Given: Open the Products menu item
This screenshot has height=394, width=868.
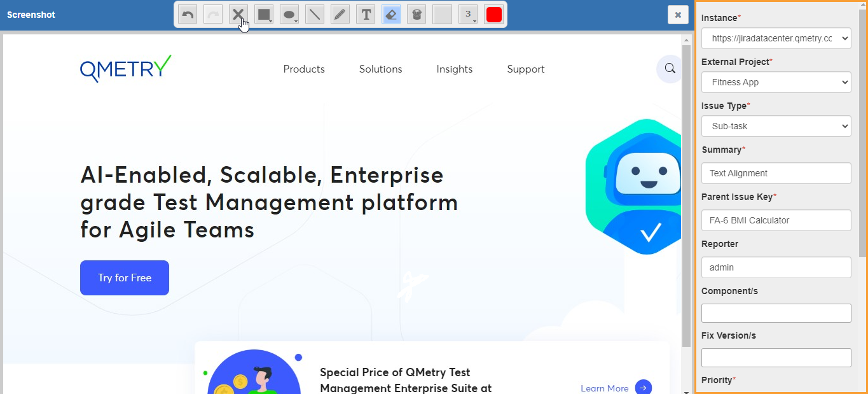Looking at the screenshot, I should point(304,69).
